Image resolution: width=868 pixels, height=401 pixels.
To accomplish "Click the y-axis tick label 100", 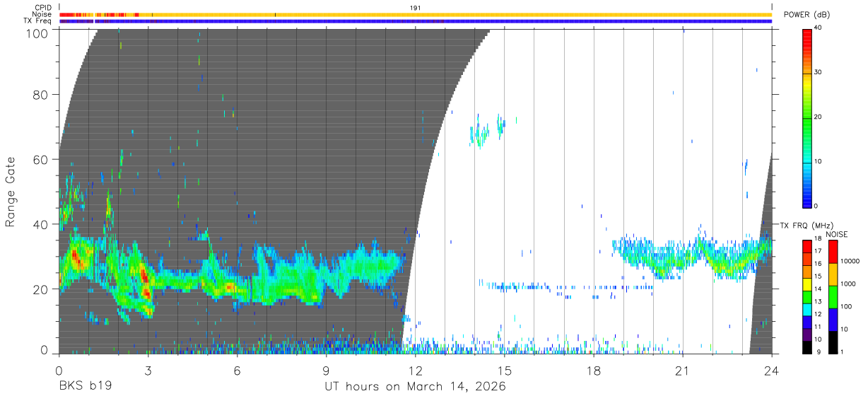I will click(38, 33).
